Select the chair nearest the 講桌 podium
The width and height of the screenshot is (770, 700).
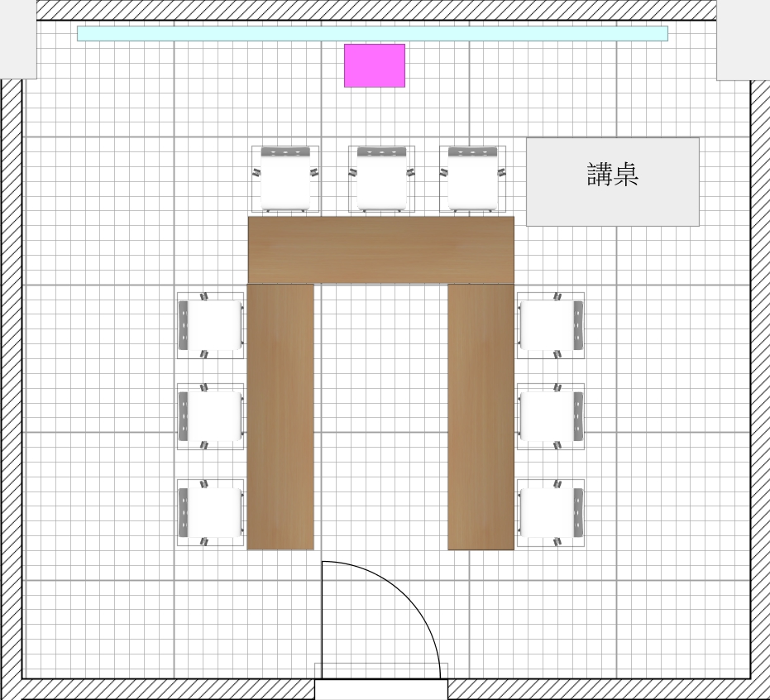475,180
